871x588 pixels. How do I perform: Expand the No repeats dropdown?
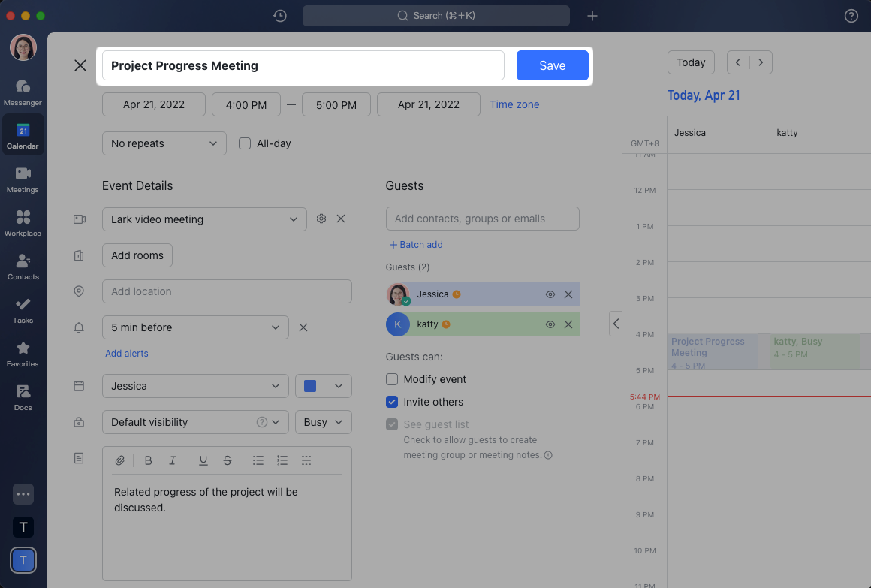point(164,143)
